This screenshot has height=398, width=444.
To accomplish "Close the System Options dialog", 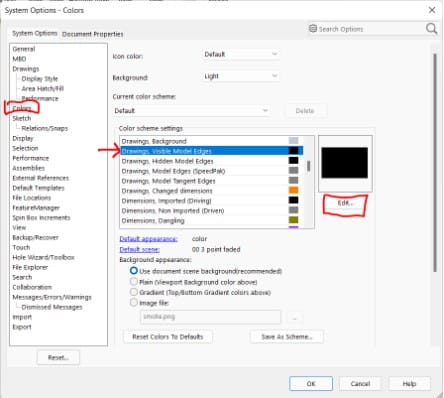I will point(432,10).
